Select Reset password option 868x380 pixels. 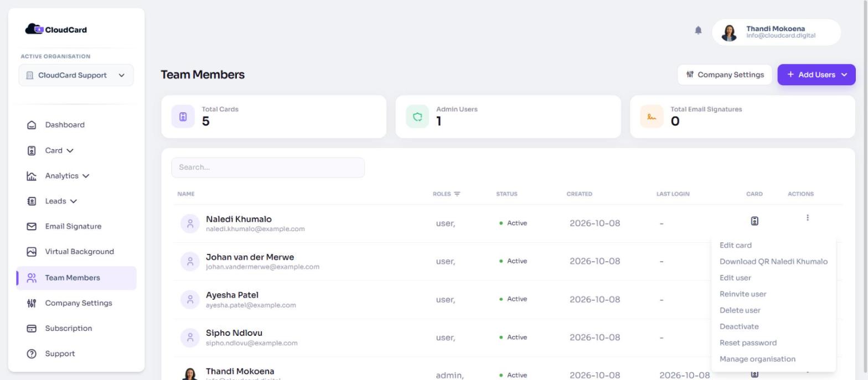[748, 343]
